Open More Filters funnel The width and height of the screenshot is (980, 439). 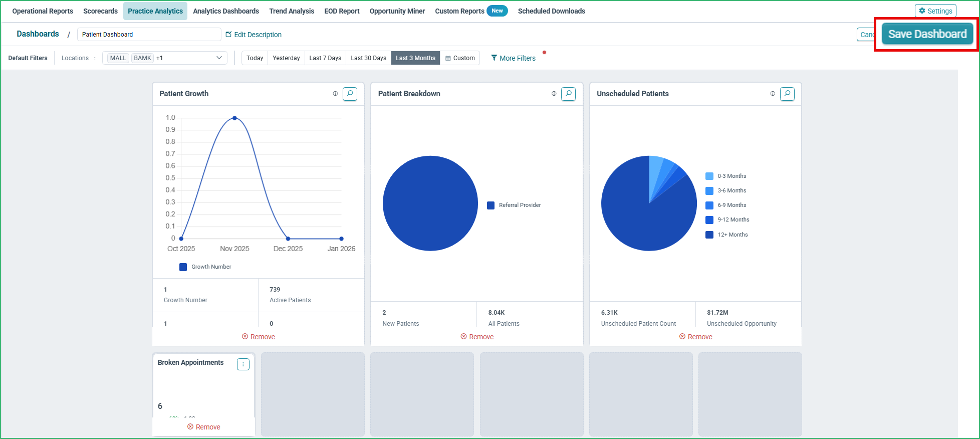coord(513,58)
